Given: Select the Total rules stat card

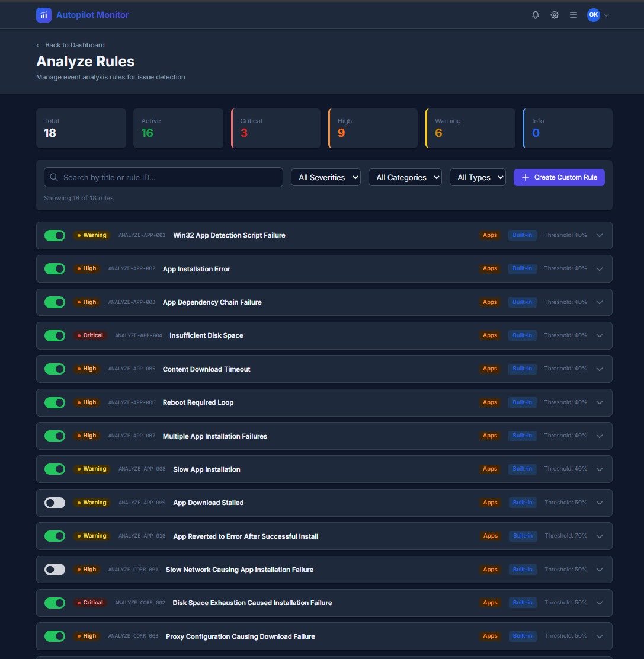Looking at the screenshot, I should click(x=81, y=128).
